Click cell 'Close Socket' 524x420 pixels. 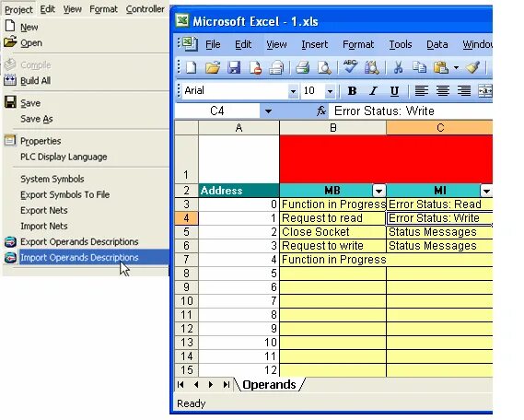pos(332,232)
